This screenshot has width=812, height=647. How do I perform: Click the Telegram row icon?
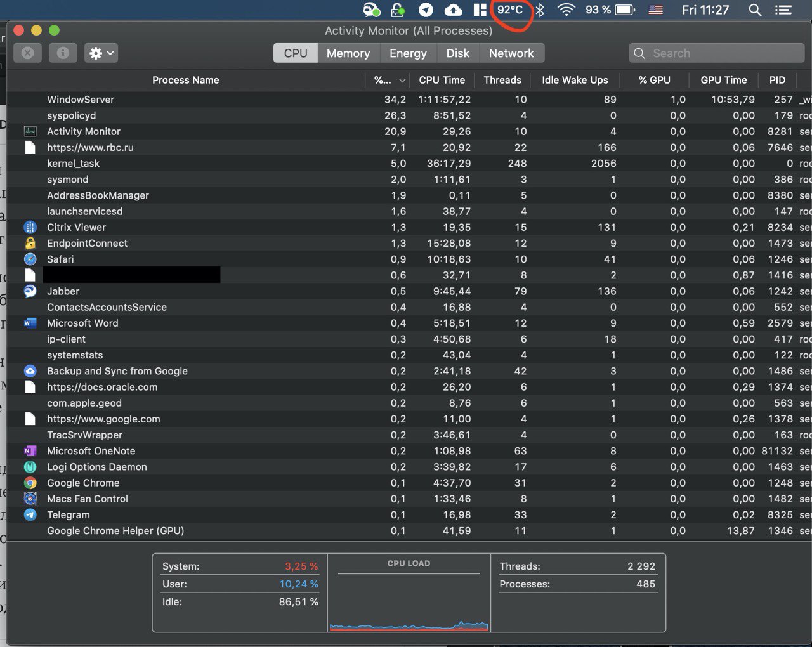coord(30,514)
